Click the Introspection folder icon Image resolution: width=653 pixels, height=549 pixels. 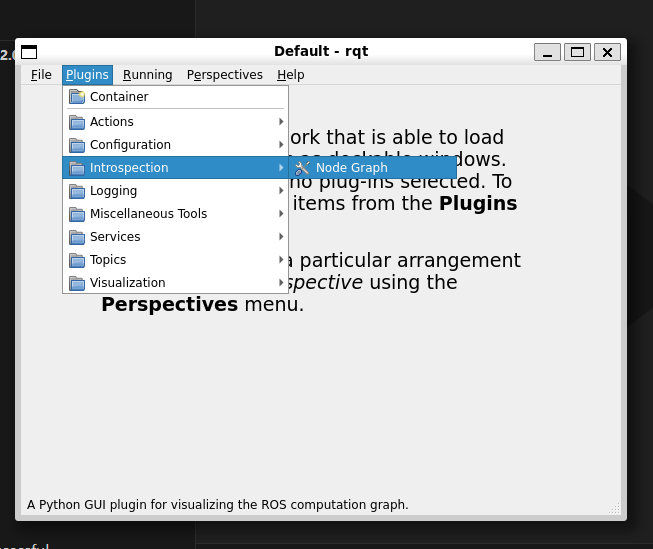click(77, 168)
